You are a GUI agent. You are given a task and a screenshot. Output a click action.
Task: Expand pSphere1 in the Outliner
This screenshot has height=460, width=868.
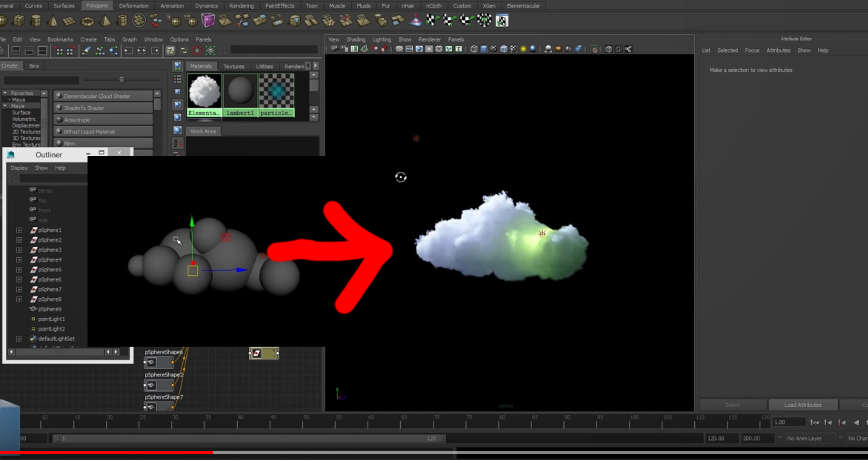[19, 230]
